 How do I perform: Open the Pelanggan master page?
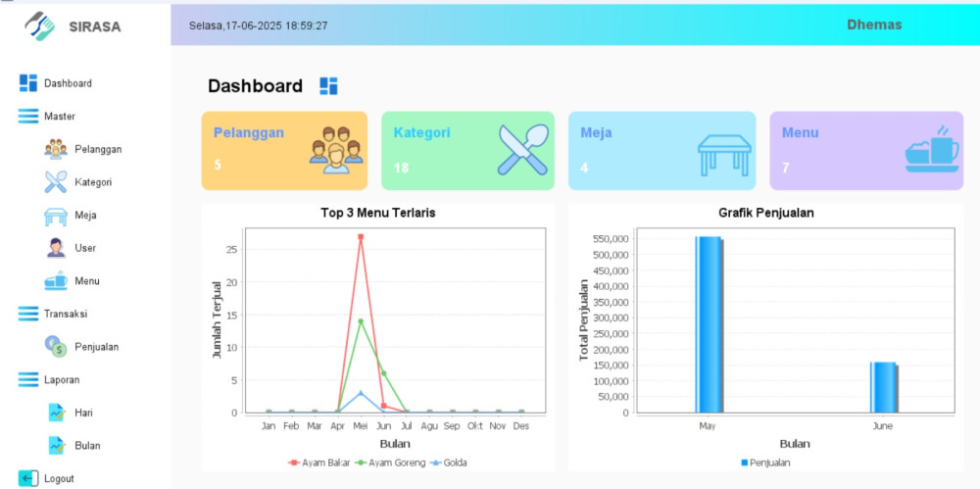pyautogui.click(x=98, y=150)
